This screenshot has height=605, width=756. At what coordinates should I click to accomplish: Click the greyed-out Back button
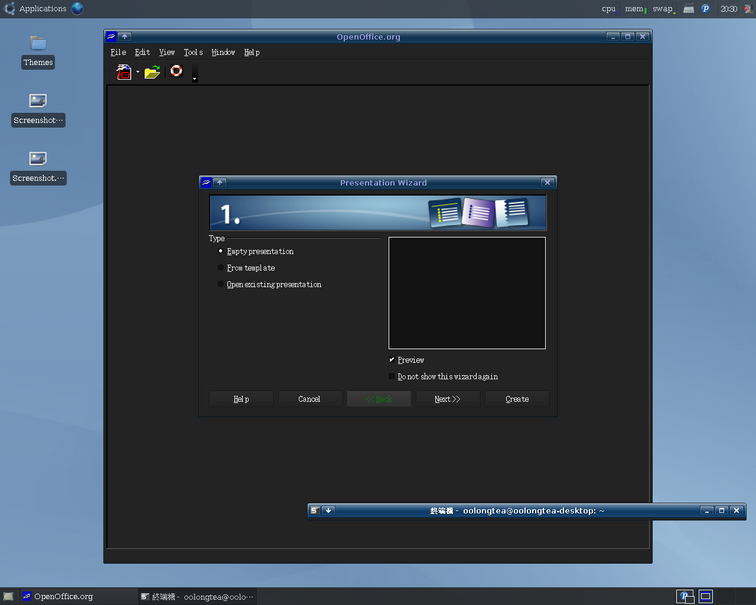(379, 399)
